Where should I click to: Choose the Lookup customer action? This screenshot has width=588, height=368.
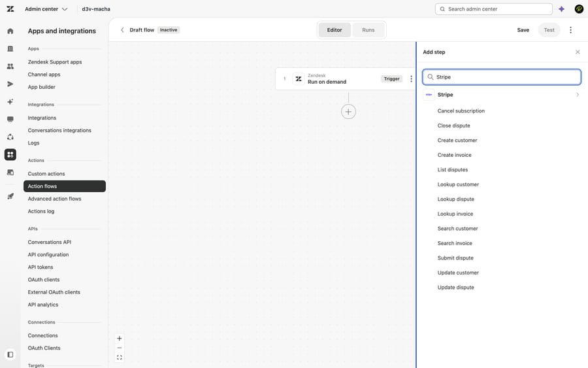tap(458, 184)
